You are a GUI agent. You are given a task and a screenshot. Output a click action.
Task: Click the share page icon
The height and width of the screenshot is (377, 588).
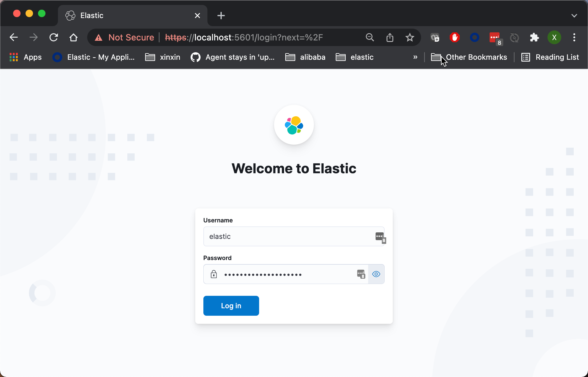390,37
